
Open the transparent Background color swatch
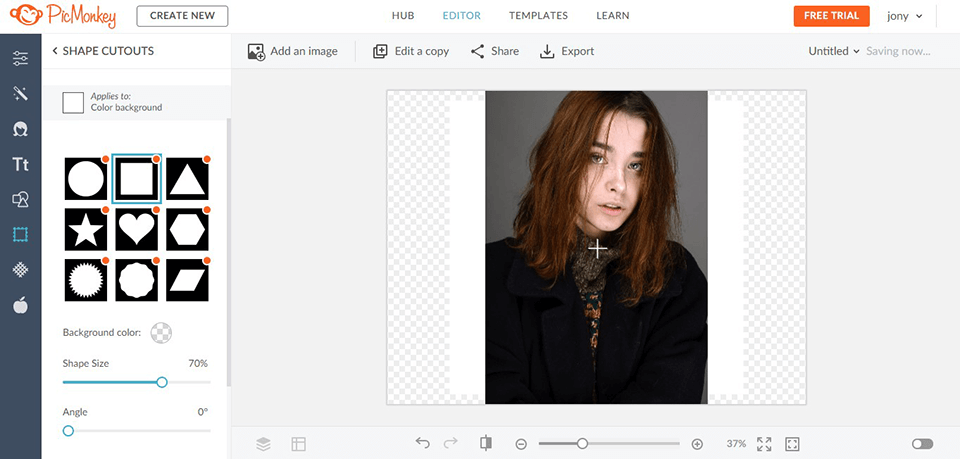pyautogui.click(x=162, y=333)
